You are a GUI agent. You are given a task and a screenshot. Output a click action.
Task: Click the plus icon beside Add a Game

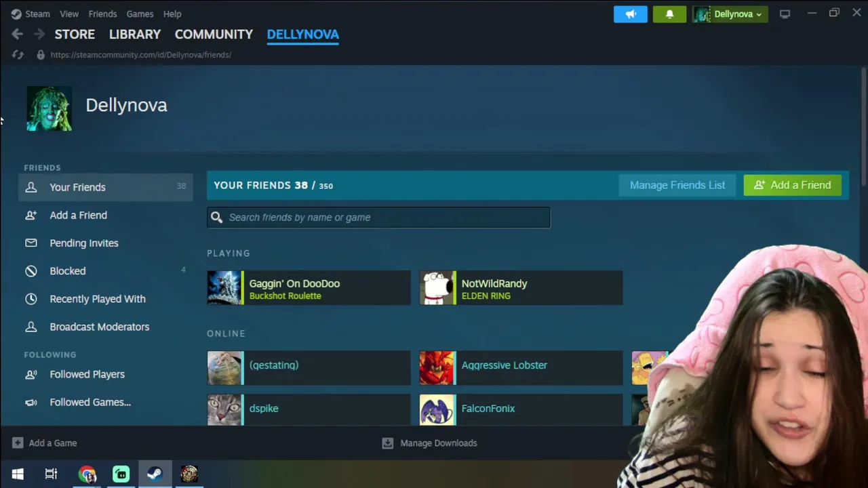[18, 443]
